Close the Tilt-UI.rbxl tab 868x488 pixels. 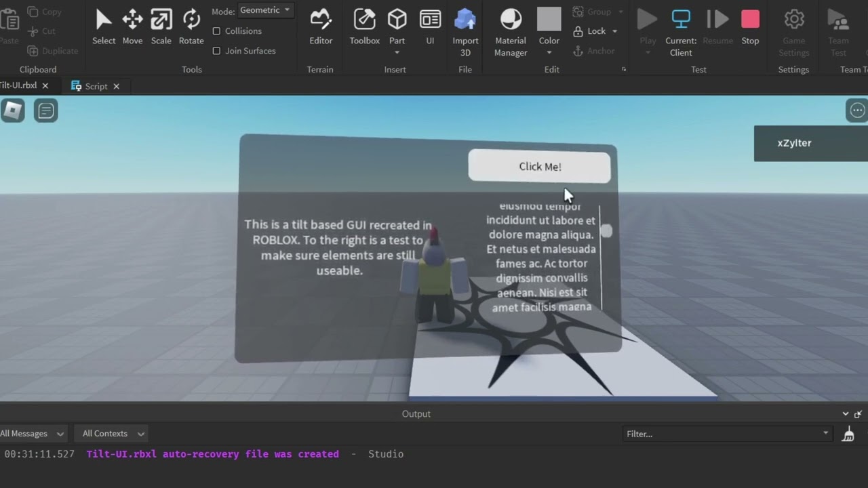45,85
